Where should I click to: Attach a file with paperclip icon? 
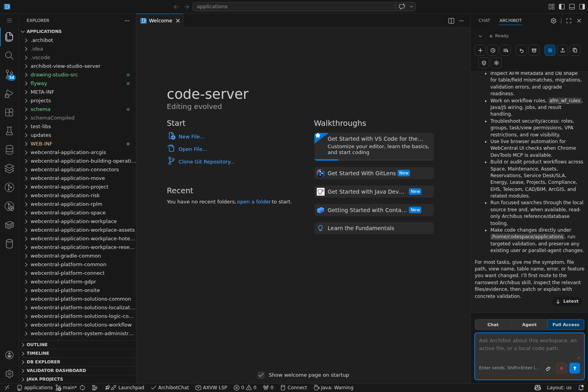[x=548, y=368]
